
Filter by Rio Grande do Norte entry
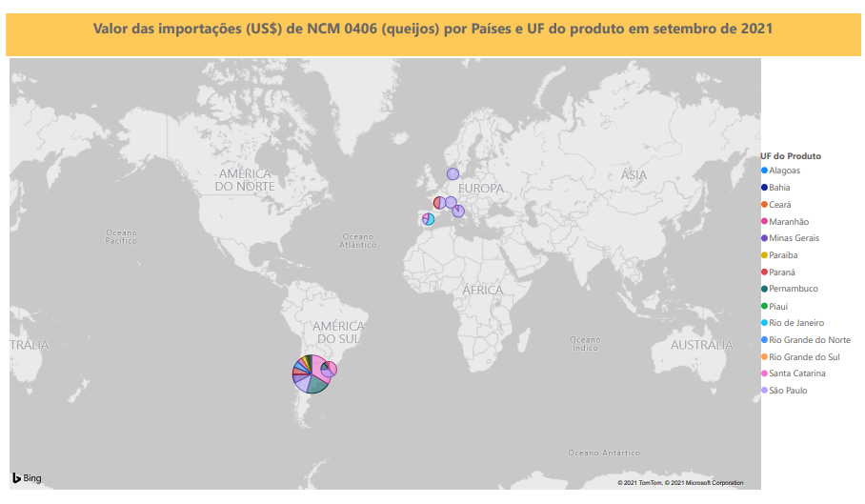[x=806, y=340]
